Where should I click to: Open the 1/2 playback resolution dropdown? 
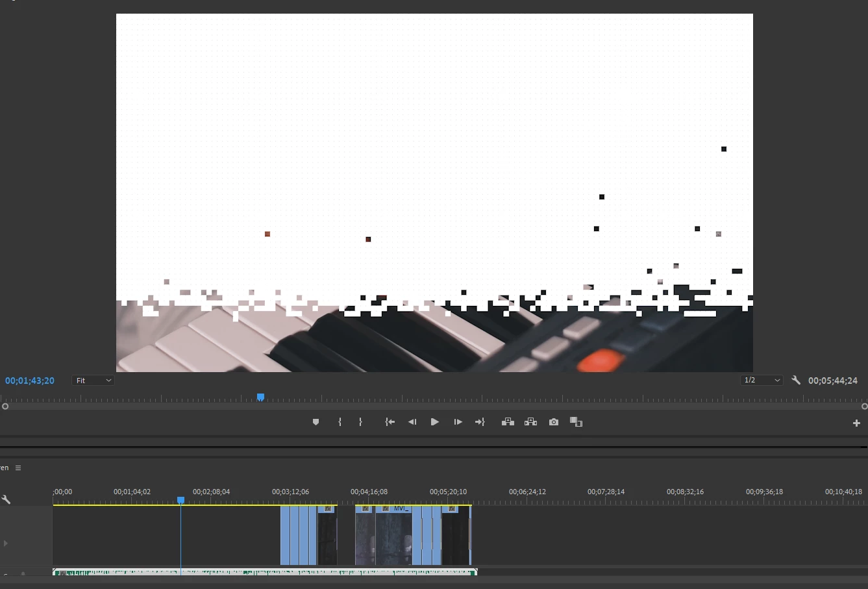762,381
